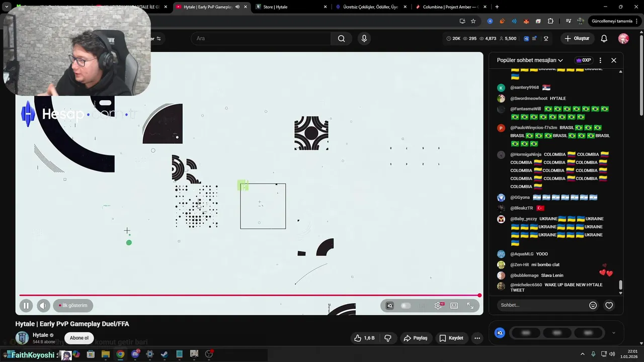The image size is (644, 362).
Task: Click the Kaydet save button
Action: (x=451, y=338)
